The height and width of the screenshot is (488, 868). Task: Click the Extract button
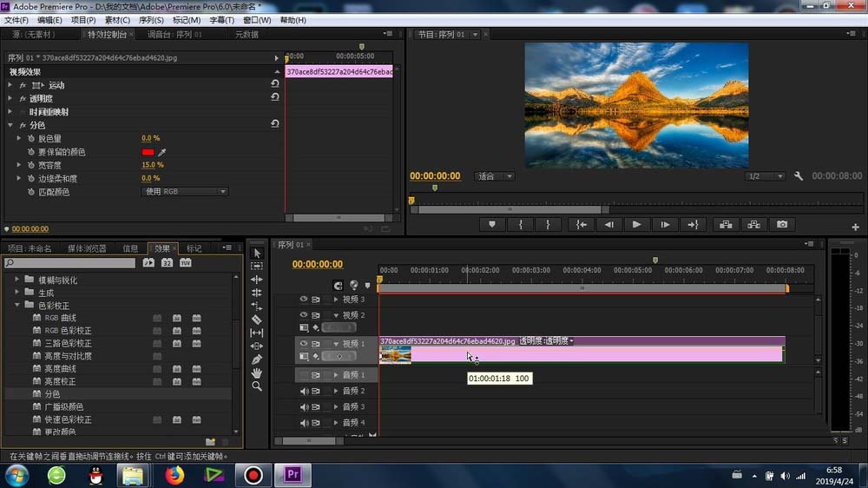click(754, 224)
